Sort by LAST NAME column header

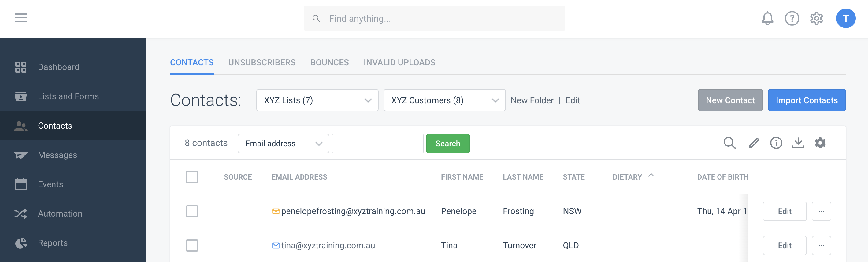click(523, 177)
